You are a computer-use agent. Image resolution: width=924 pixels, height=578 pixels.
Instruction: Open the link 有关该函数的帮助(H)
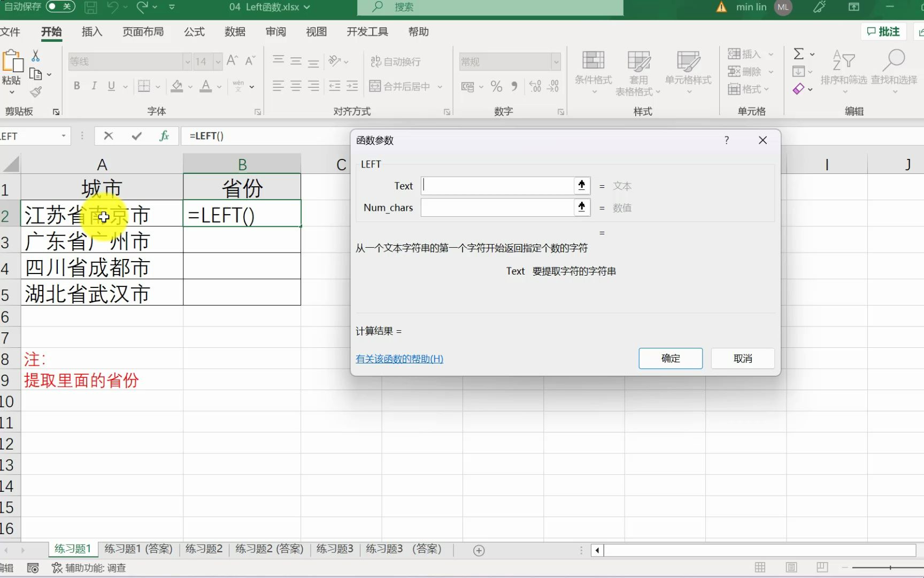[x=399, y=359]
